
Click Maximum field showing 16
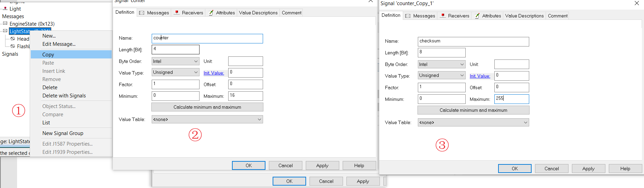246,96
